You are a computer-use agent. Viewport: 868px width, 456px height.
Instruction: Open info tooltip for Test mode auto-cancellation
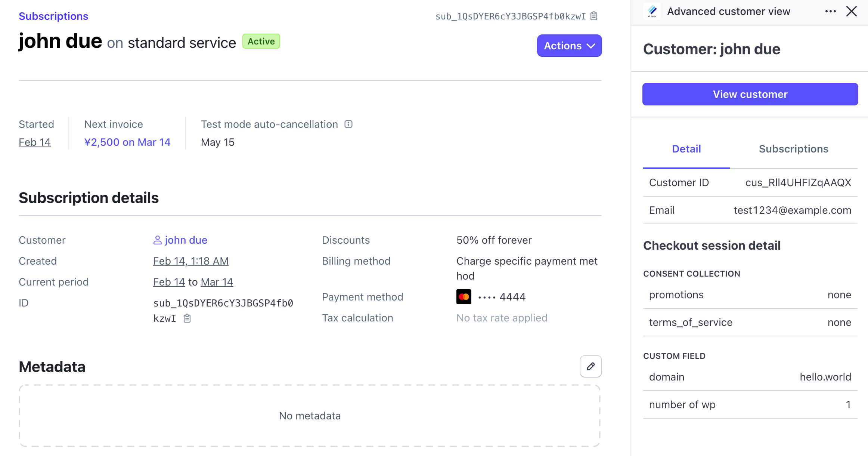(348, 124)
